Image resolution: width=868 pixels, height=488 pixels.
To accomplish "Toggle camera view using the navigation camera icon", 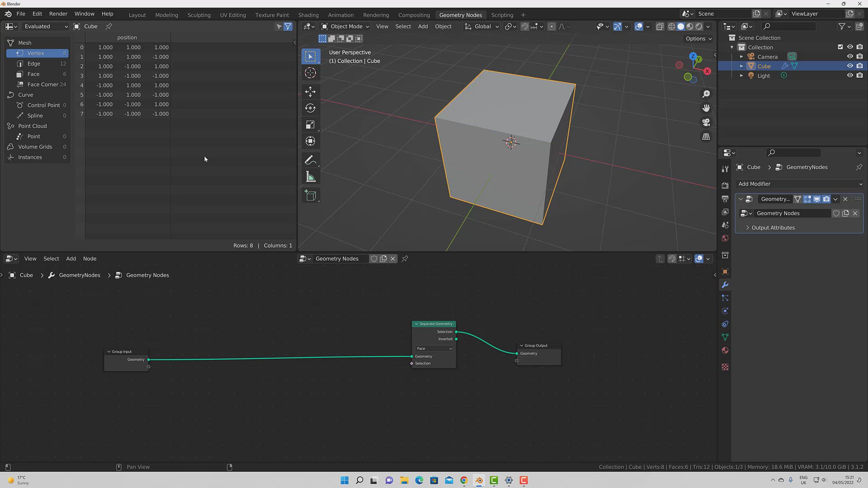I will point(706,122).
